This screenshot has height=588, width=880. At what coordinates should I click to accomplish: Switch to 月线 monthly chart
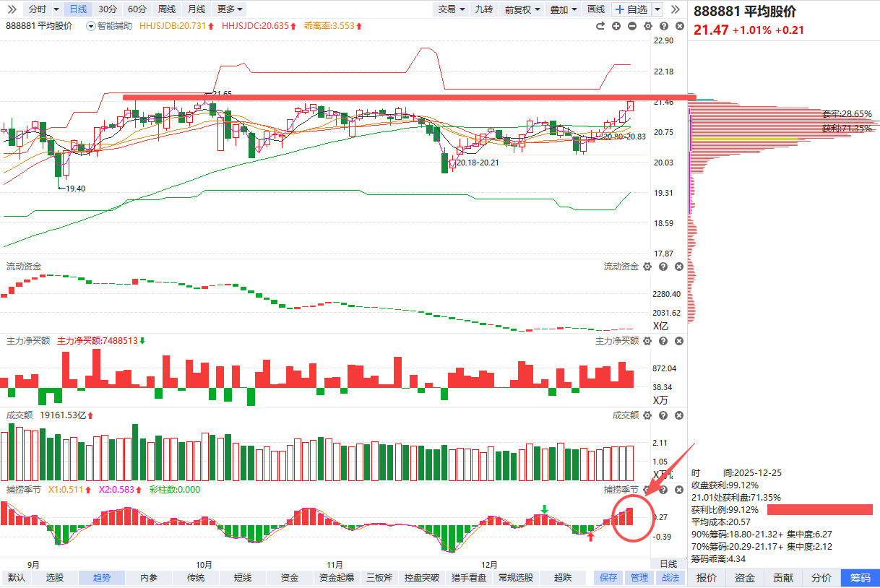coord(196,9)
